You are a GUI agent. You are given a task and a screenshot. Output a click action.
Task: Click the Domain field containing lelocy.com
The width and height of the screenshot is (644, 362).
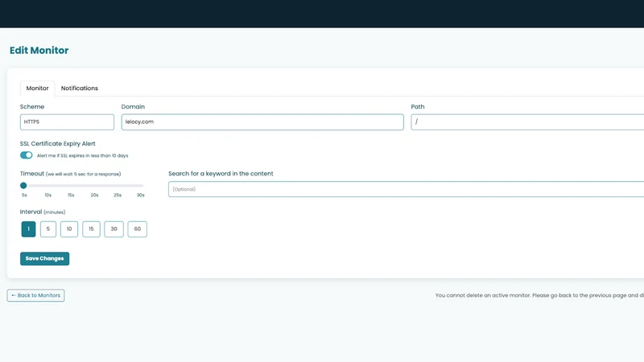point(262,122)
